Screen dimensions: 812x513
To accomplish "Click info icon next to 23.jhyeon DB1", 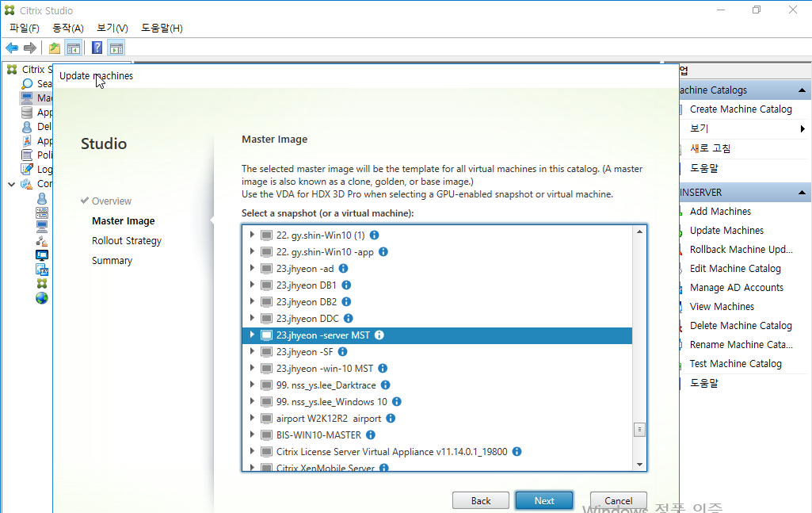I will [x=346, y=285].
